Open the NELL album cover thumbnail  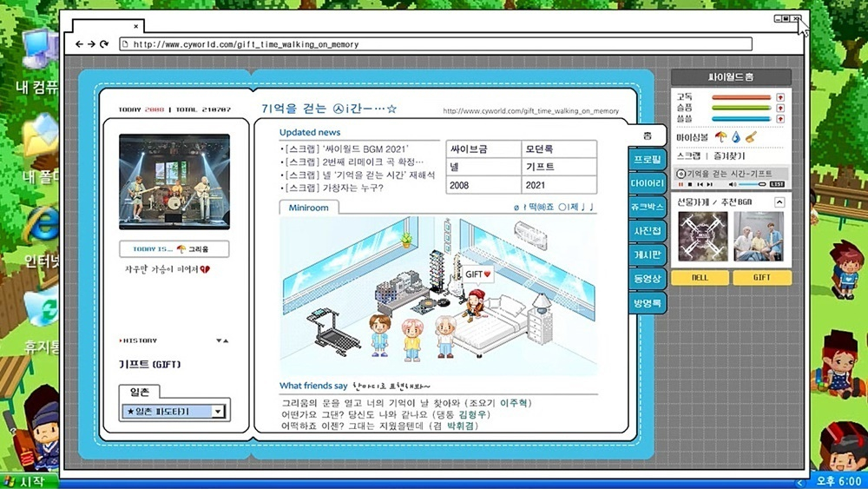click(x=703, y=236)
